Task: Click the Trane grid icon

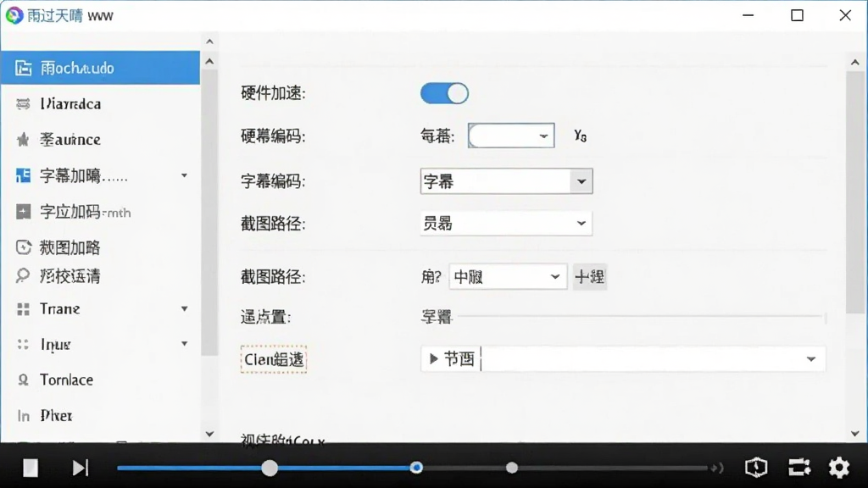Action: [x=23, y=308]
